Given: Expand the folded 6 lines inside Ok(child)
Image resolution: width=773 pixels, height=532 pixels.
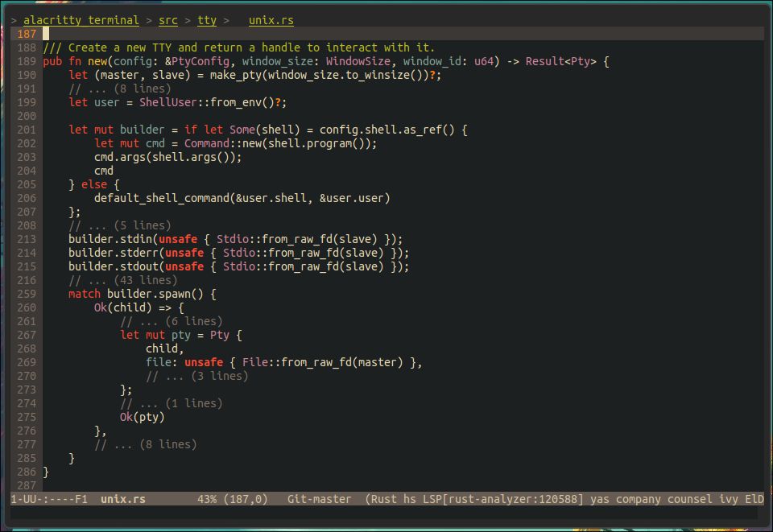Looking at the screenshot, I should [x=171, y=321].
